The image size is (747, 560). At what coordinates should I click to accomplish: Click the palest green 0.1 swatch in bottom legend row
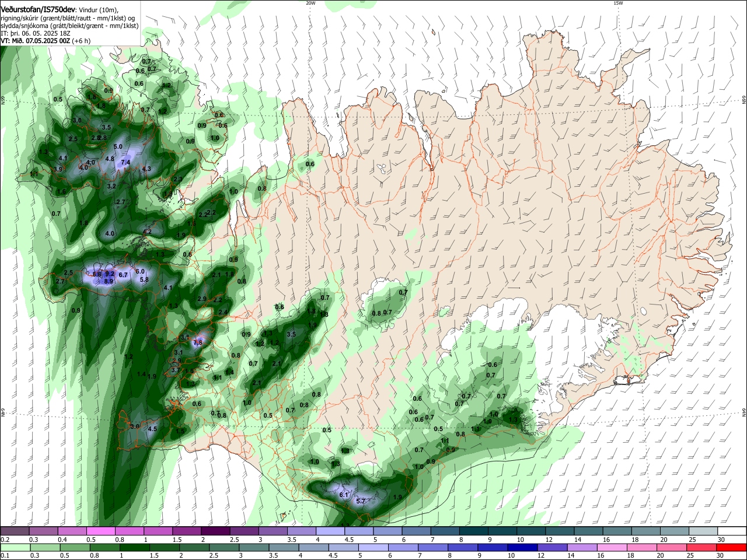[15, 547]
